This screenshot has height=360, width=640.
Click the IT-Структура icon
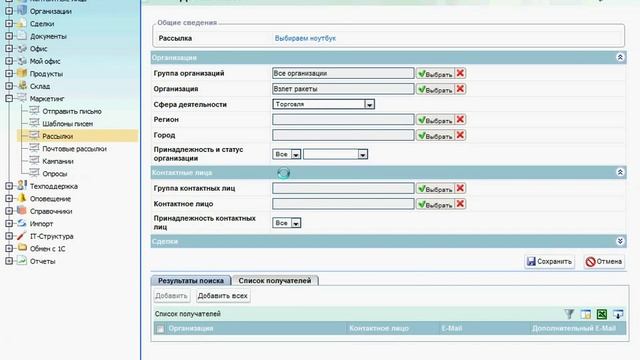(22, 236)
